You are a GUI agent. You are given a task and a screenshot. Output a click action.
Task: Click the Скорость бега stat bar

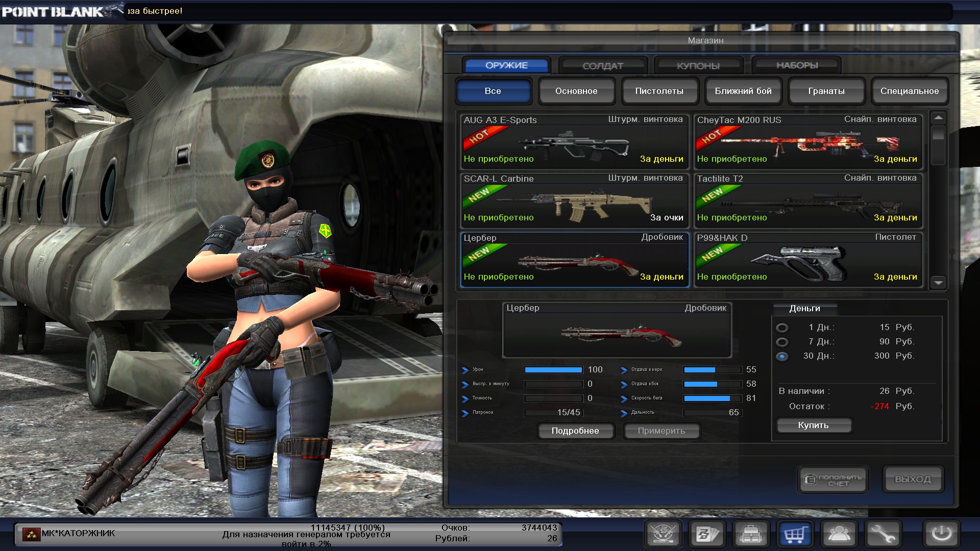click(x=713, y=398)
